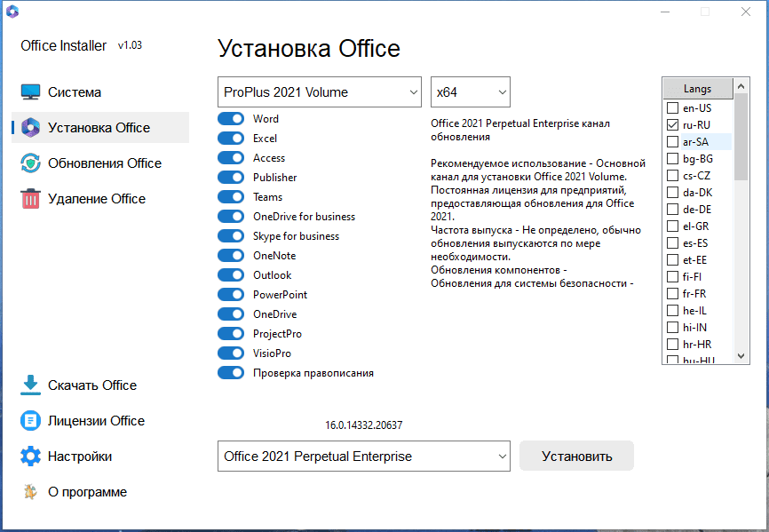Click the Установить button
Viewport: 769px width, 532px height.
[x=577, y=456]
